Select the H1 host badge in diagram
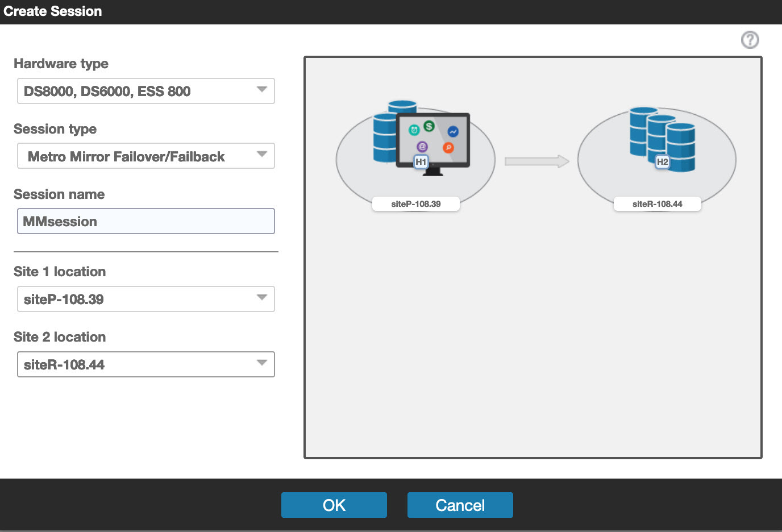The height and width of the screenshot is (532, 782). [x=422, y=161]
